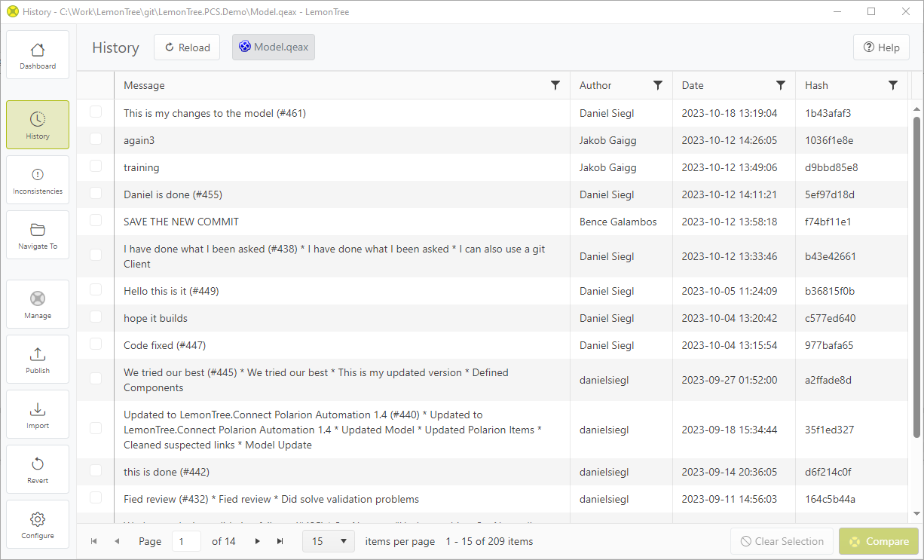Click the Reload button

[x=187, y=47]
